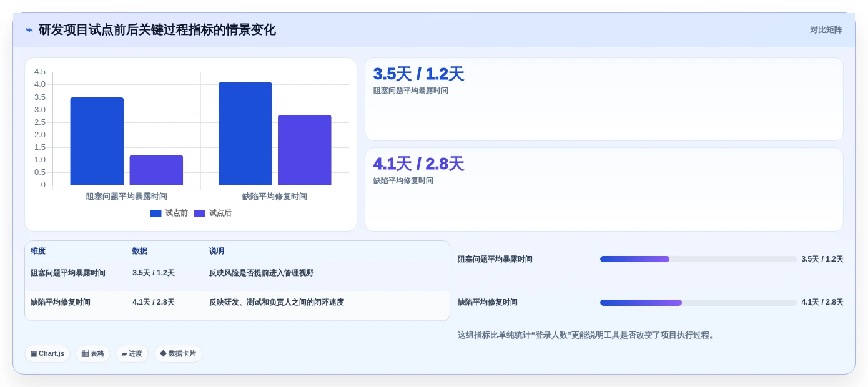Click the lightning icon beside the title
The height and width of the screenshot is (387, 868).
click(x=29, y=30)
